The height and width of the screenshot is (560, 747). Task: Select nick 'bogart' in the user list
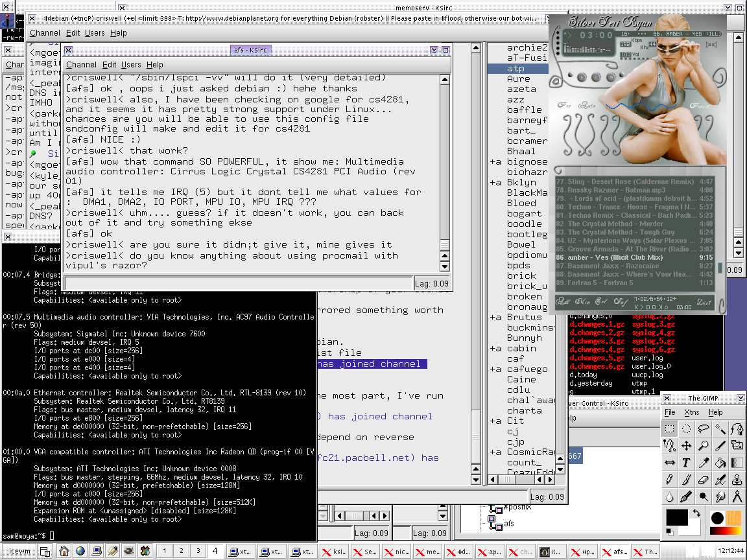click(x=524, y=214)
